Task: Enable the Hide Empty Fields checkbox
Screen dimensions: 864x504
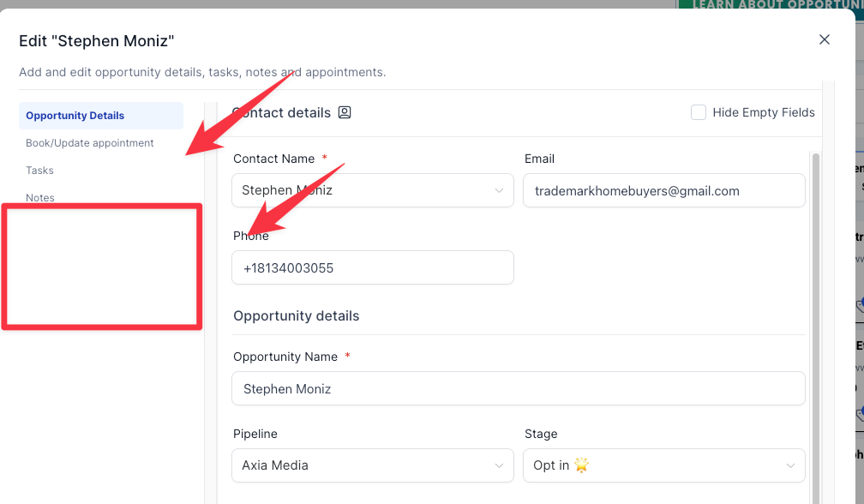Action: click(699, 112)
